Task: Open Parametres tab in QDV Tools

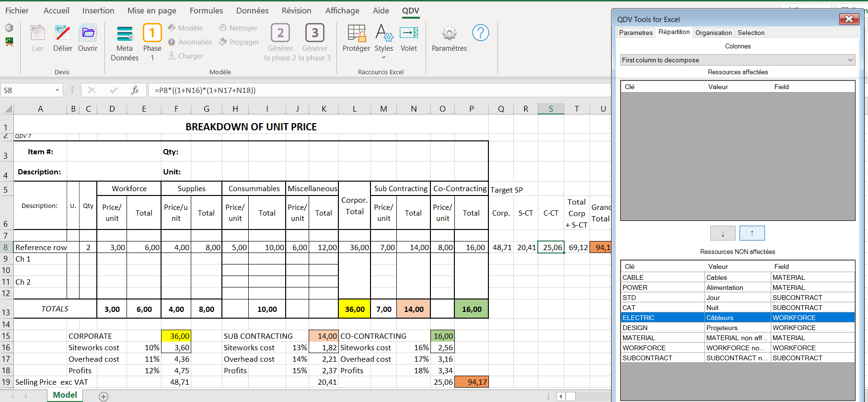Action: 636,33
